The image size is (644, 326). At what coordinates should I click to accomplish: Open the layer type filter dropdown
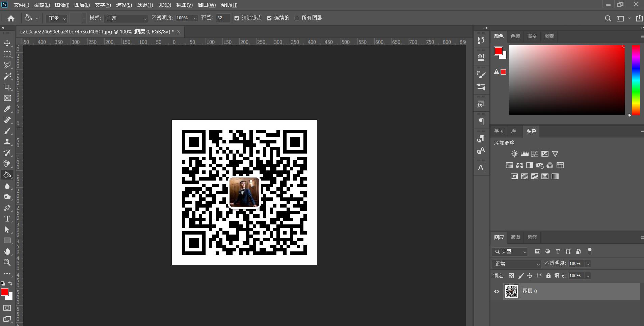[x=525, y=251]
